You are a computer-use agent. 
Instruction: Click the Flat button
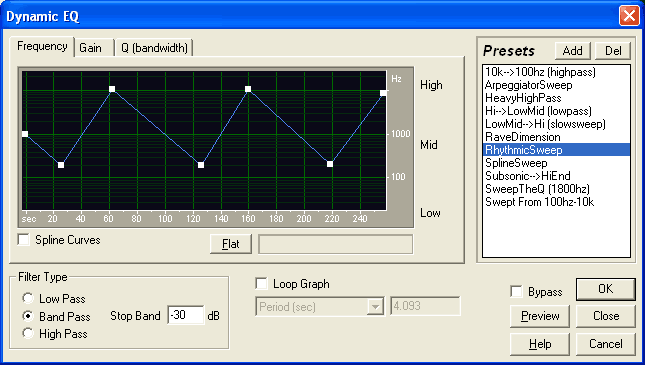coord(231,244)
